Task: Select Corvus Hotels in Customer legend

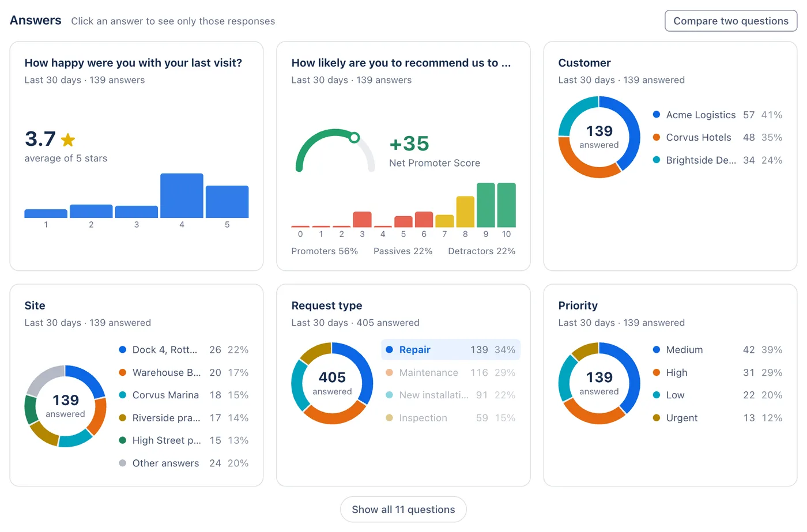Action: 718,137
